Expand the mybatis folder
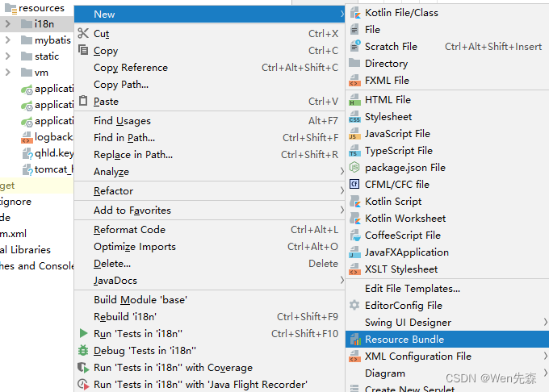This screenshot has height=392, width=549. [x=8, y=40]
